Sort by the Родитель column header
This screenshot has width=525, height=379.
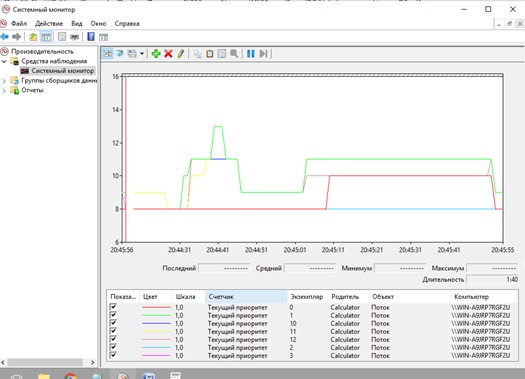[x=348, y=297]
